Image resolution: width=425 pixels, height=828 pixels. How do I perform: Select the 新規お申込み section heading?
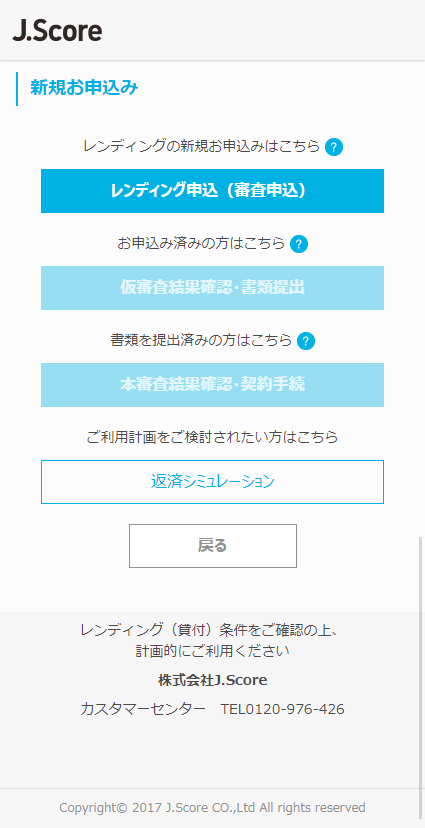click(84, 88)
